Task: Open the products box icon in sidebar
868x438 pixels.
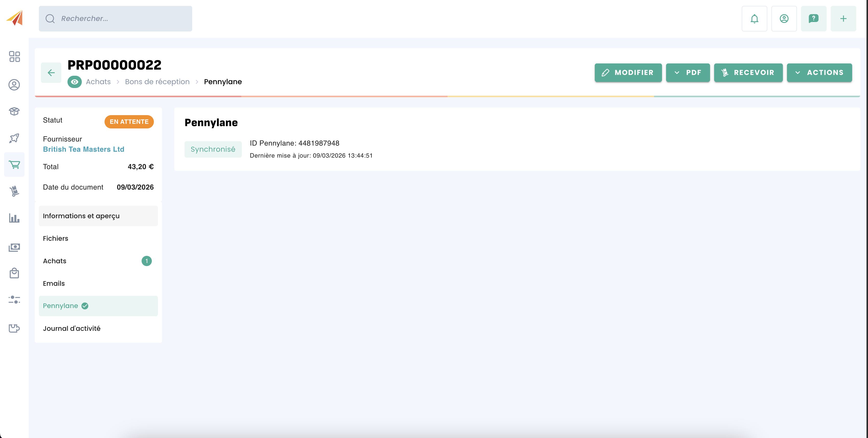Action: pyautogui.click(x=14, y=111)
